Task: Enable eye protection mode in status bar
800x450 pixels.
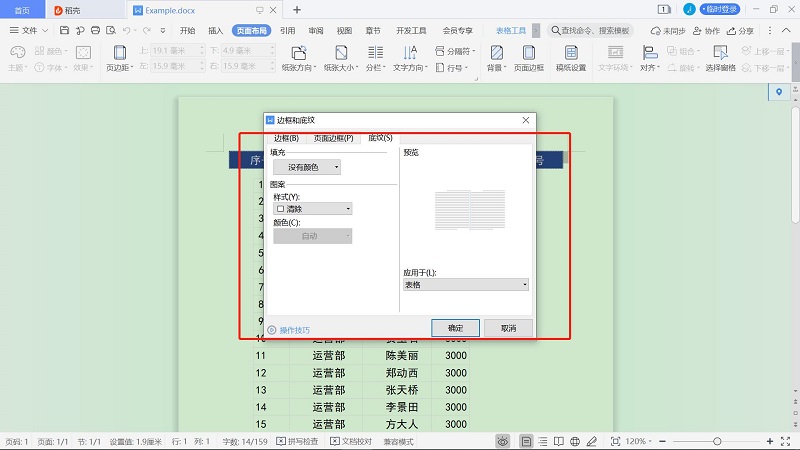Action: 502,441
